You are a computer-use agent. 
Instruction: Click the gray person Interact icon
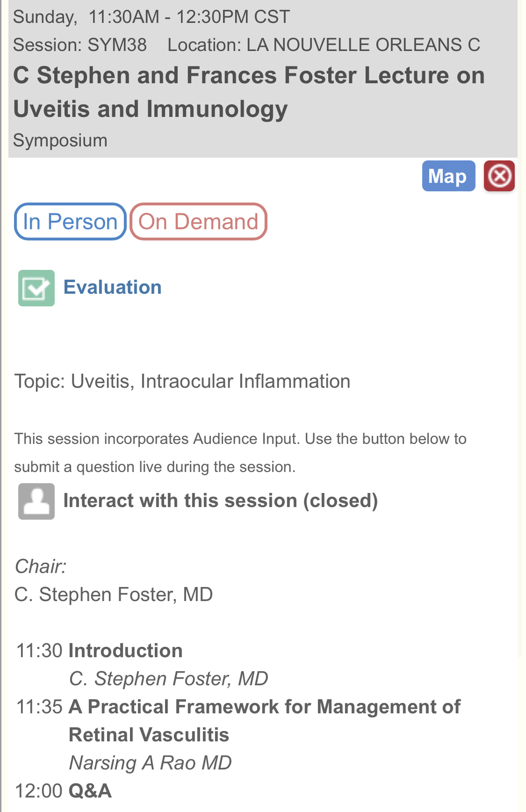pos(37,501)
